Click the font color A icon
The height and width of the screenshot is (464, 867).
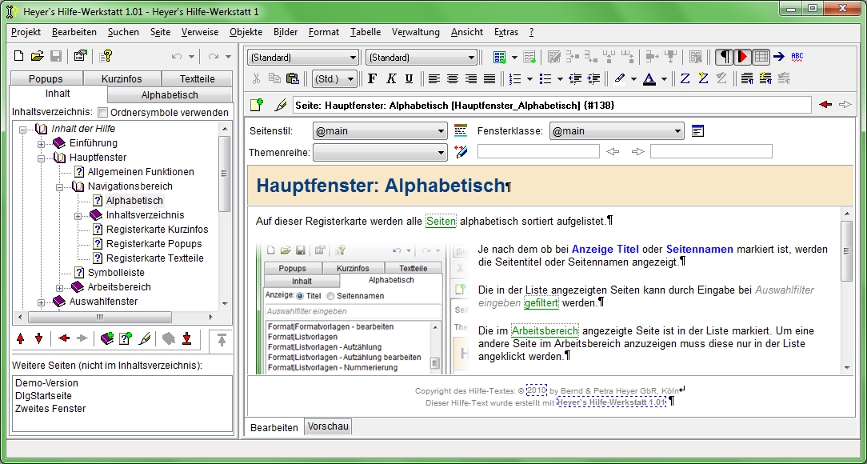click(650, 79)
